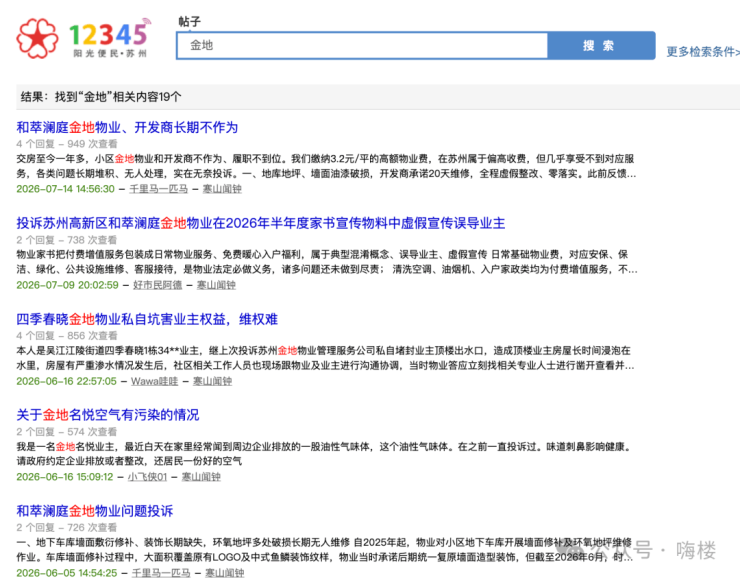
Task: Click the 12345 阳光便民苏州 logo
Action: coord(84,38)
